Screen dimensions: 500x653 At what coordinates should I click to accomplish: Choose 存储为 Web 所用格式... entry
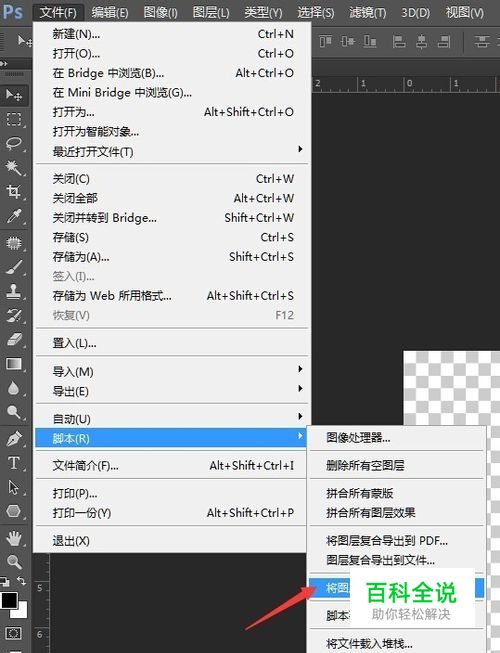pos(172,295)
